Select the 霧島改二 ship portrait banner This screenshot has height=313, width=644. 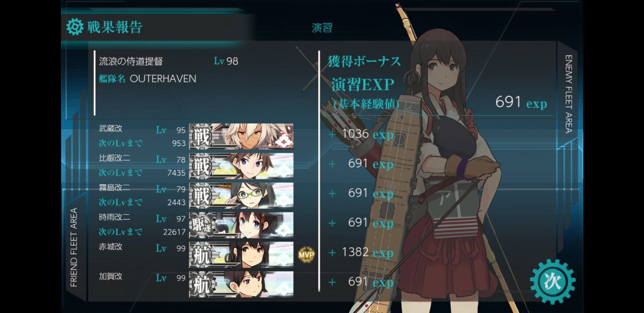coord(241,195)
